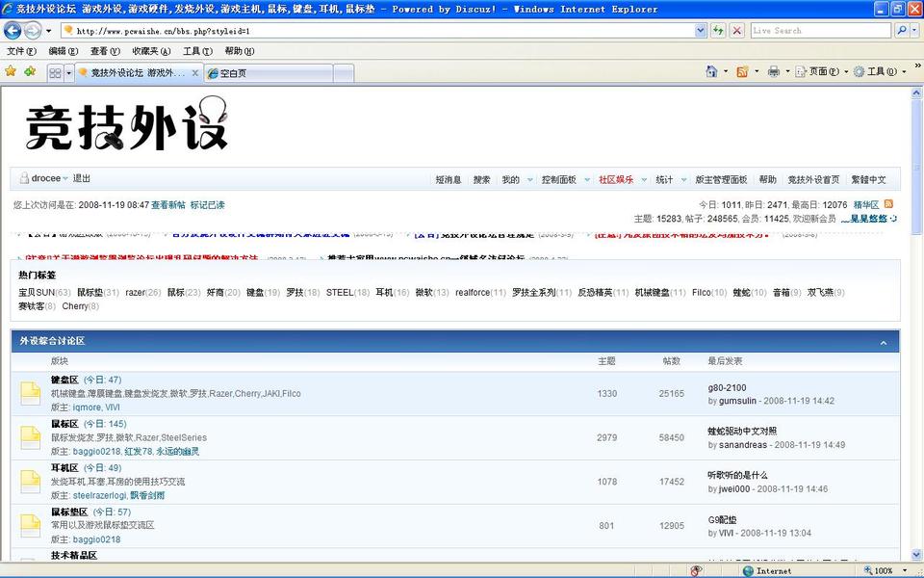Open the address bar history dropdown

click(700, 31)
